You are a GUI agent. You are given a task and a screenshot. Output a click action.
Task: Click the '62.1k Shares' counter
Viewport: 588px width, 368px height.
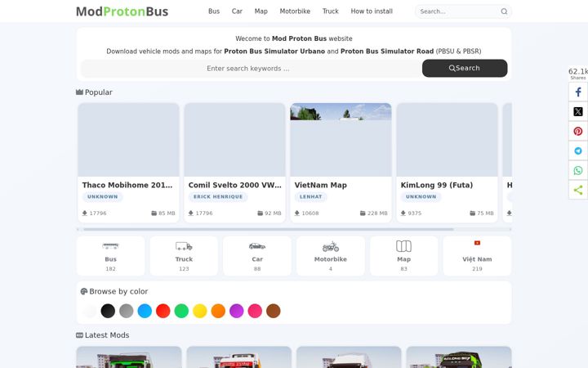coord(578,74)
